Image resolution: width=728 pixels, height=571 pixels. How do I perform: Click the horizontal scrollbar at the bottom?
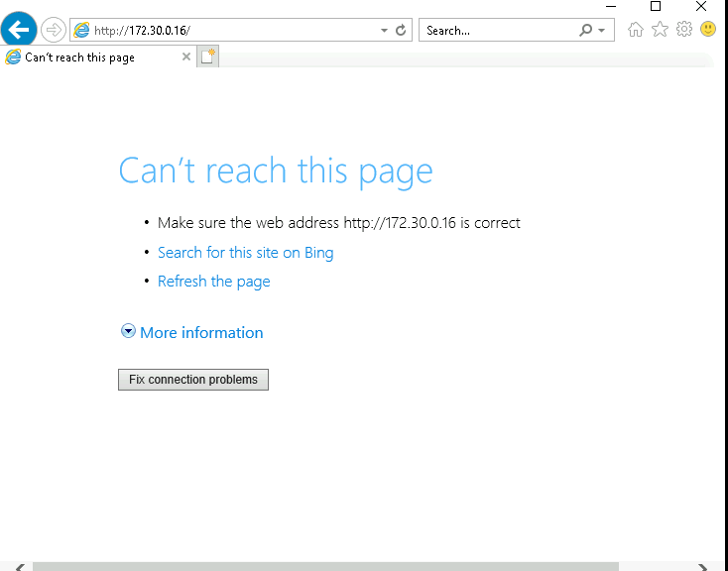pos(325,566)
